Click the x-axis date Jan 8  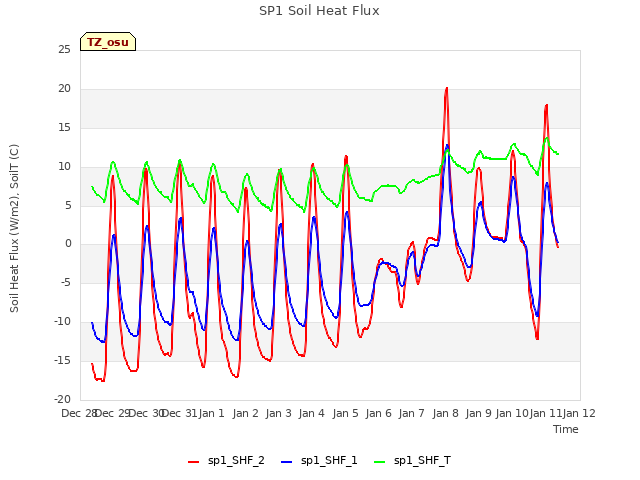(445, 413)
